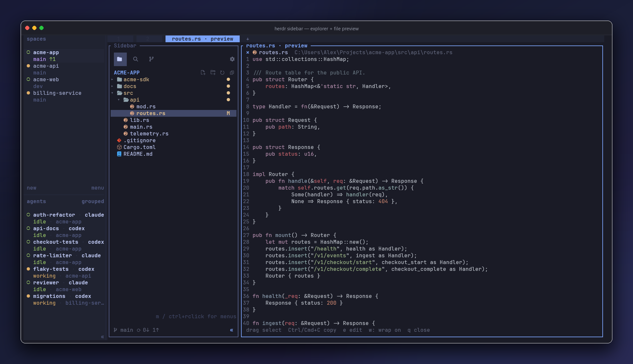Refresh the ACME-APP explorer tree
Screen dimensions: 633x364
click(x=222, y=73)
